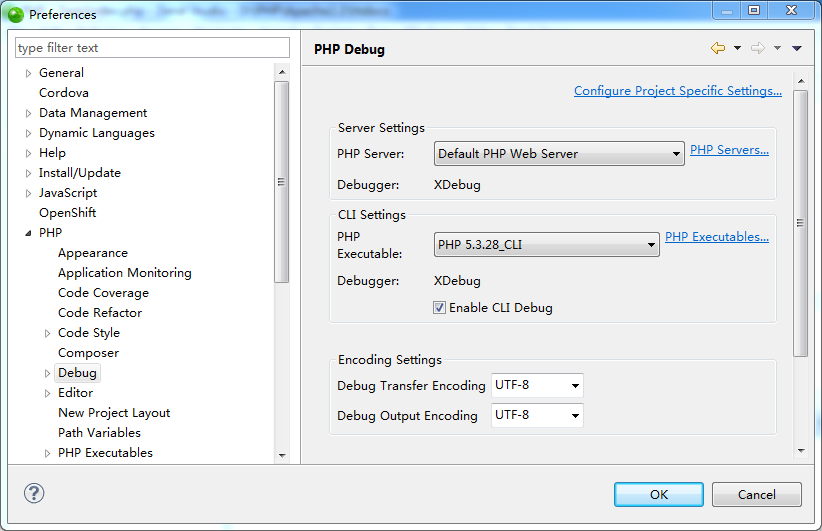The width and height of the screenshot is (822, 531).
Task: Select Path Variables preferences page
Action: (x=100, y=433)
